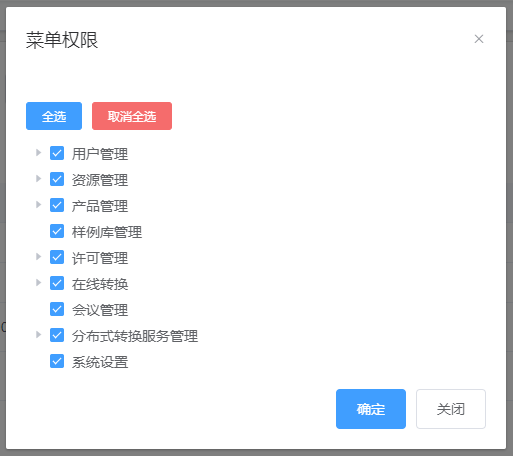Toggle the 会议管理 checkbox
Image resolution: width=513 pixels, height=456 pixels.
[x=57, y=309]
